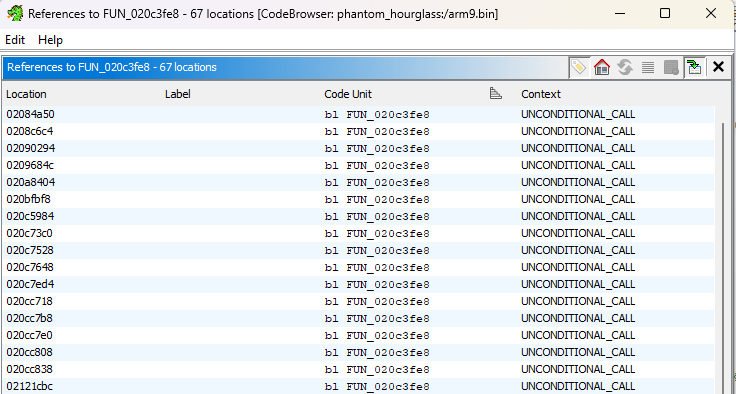Select location 02084a50
Image resolution: width=736 pixels, height=394 pixels.
click(31, 114)
